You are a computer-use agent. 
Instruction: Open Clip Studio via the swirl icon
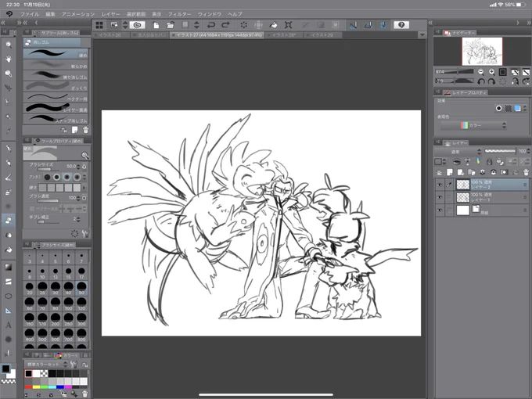(137, 25)
